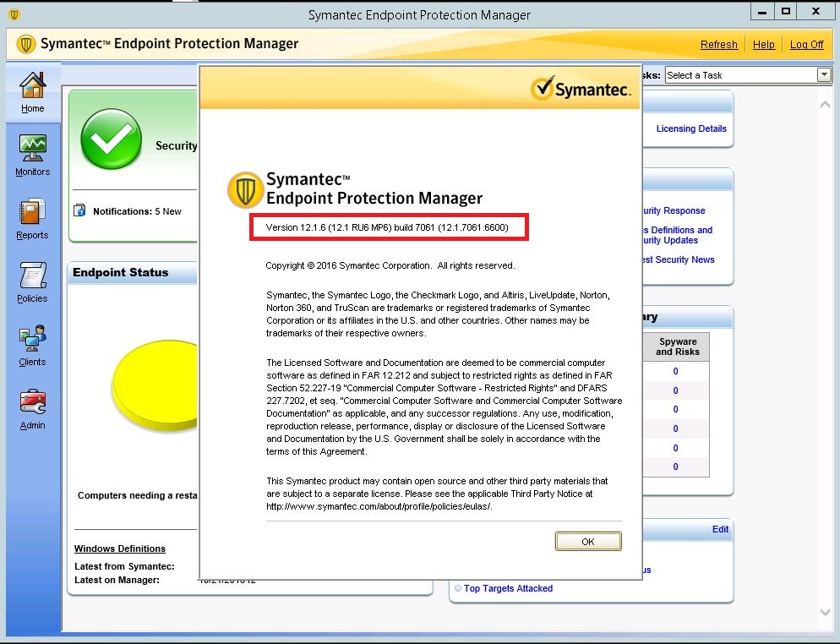The height and width of the screenshot is (644, 840).
Task: Open the Home page icon in sidebar
Action: pyautogui.click(x=33, y=85)
